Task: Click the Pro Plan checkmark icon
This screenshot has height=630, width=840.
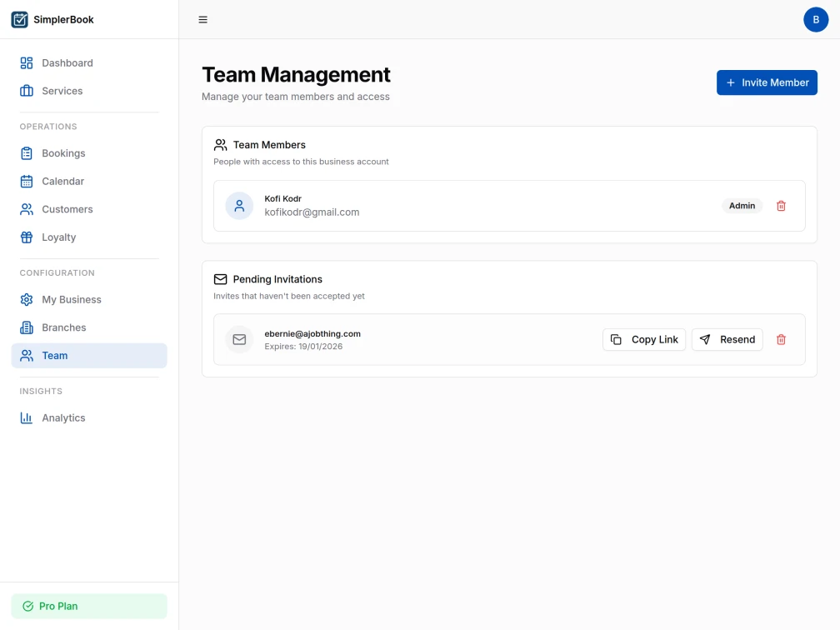Action: pos(27,607)
